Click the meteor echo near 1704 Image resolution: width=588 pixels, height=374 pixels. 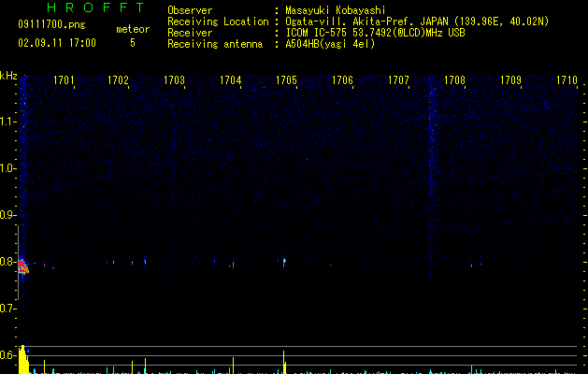coord(234,265)
